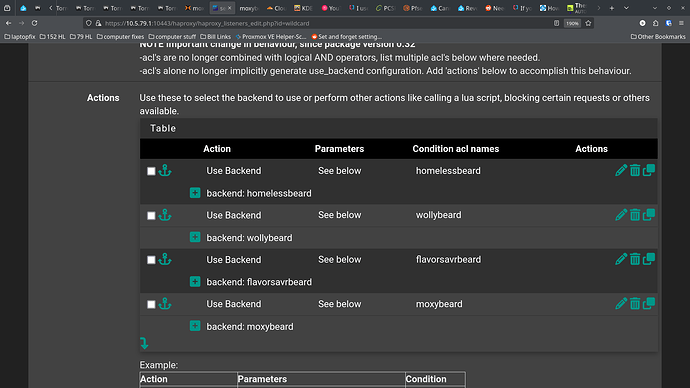Tick the checkbox for the flavorsavrbeard action
The width and height of the screenshot is (690, 388).
(151, 260)
